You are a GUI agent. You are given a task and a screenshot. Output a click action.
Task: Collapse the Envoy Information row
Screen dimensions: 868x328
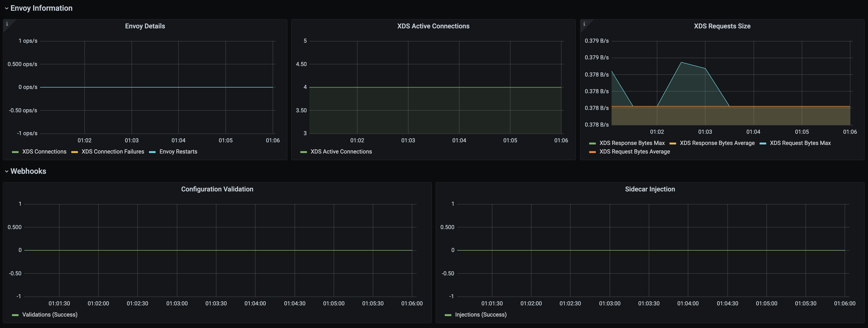(x=6, y=8)
